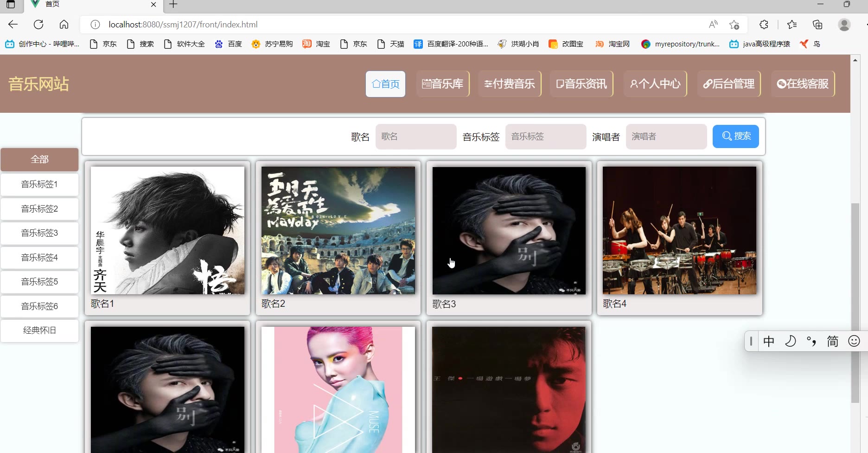Open the 付费音乐 navigation tab
Viewport: 868px width, 453px height.
(510, 84)
